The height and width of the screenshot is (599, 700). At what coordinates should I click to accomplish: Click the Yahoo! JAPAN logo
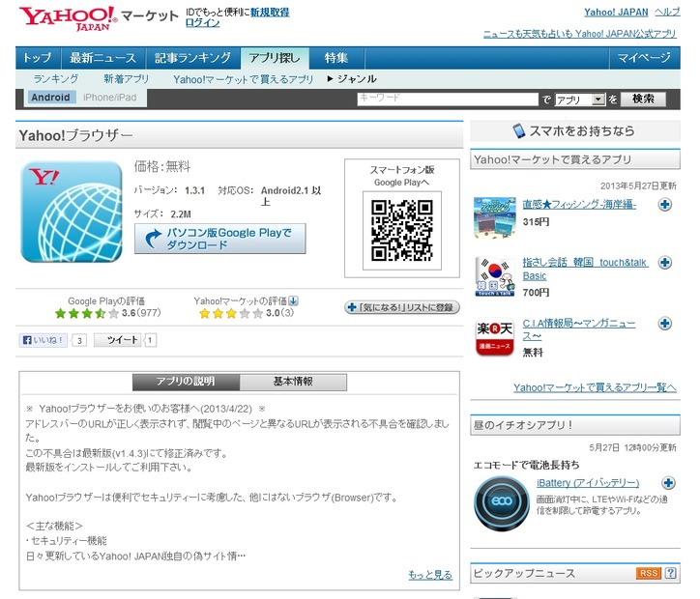coord(68,18)
